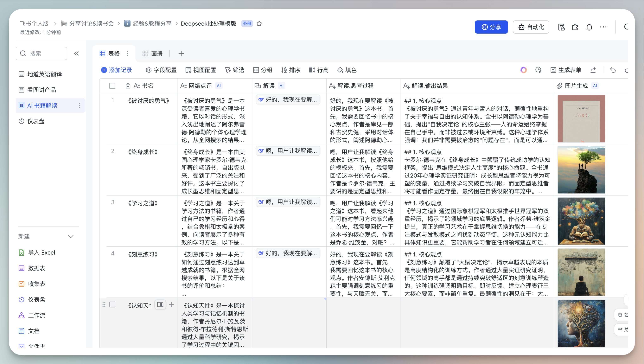
Task: Click the undo arrow icon
Action: tap(613, 70)
